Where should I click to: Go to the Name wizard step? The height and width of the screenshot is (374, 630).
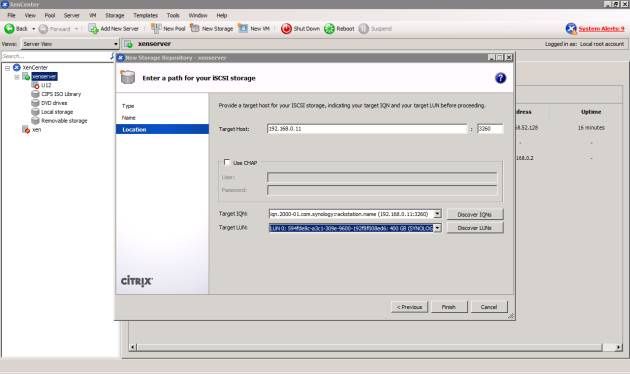click(129, 118)
